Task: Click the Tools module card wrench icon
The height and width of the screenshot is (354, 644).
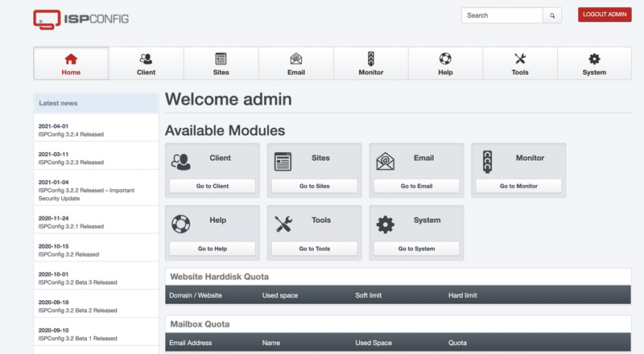Action: point(283,224)
